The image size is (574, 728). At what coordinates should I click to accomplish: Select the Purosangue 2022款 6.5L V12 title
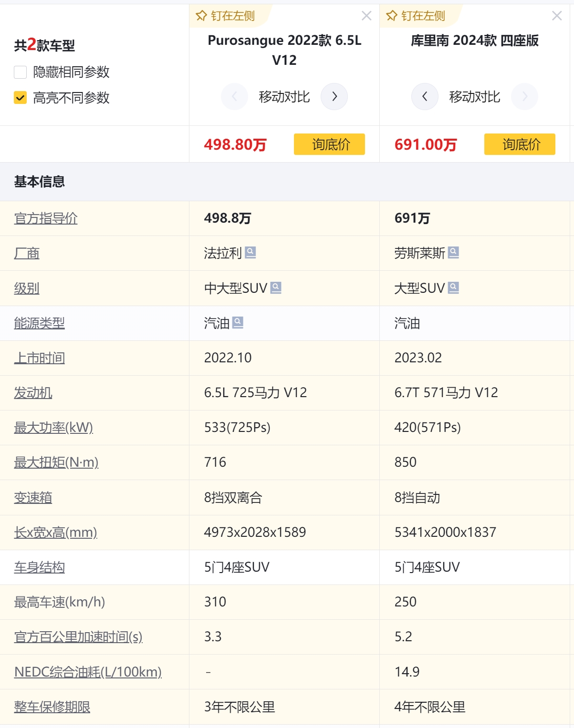[284, 50]
